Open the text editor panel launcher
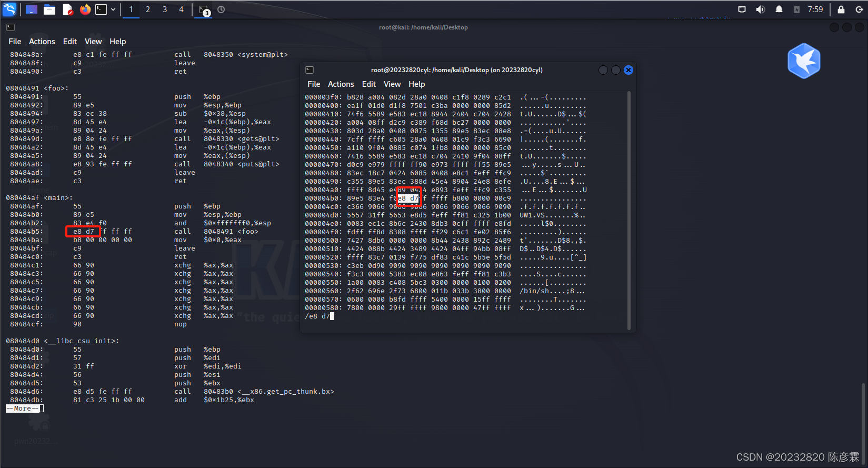Screen dimensions: 868x468 (67, 9)
